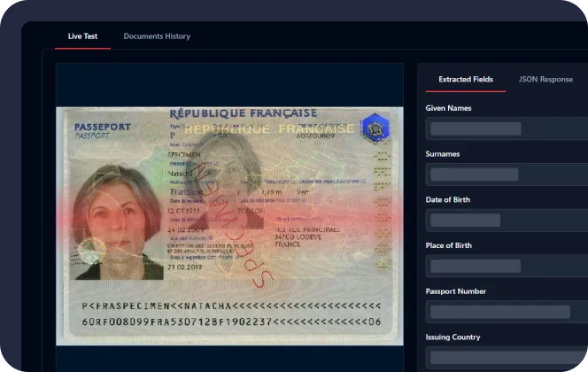Click the Date of Birth label
The height and width of the screenshot is (372, 588).
pyautogui.click(x=448, y=200)
